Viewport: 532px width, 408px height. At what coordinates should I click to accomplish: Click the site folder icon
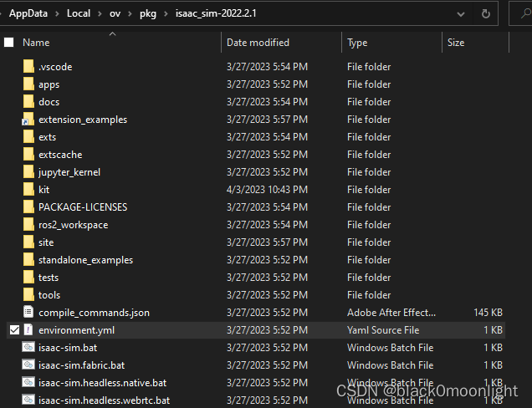coord(28,242)
